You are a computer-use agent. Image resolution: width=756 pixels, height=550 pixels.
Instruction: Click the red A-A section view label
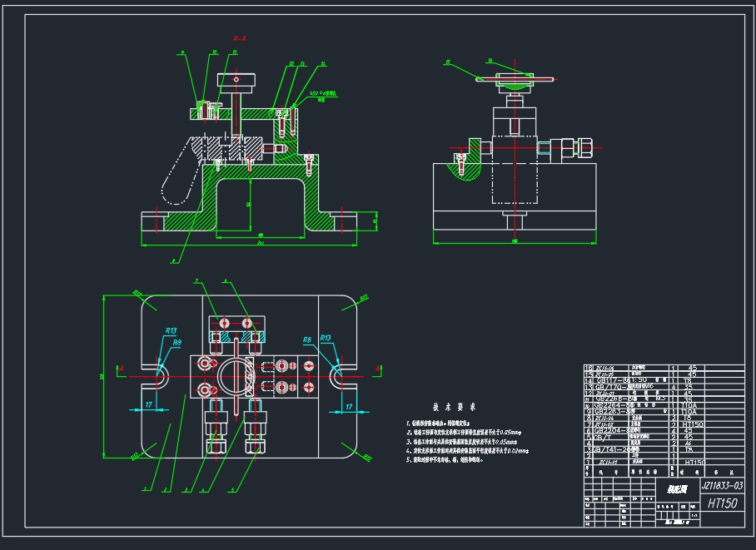[239, 38]
